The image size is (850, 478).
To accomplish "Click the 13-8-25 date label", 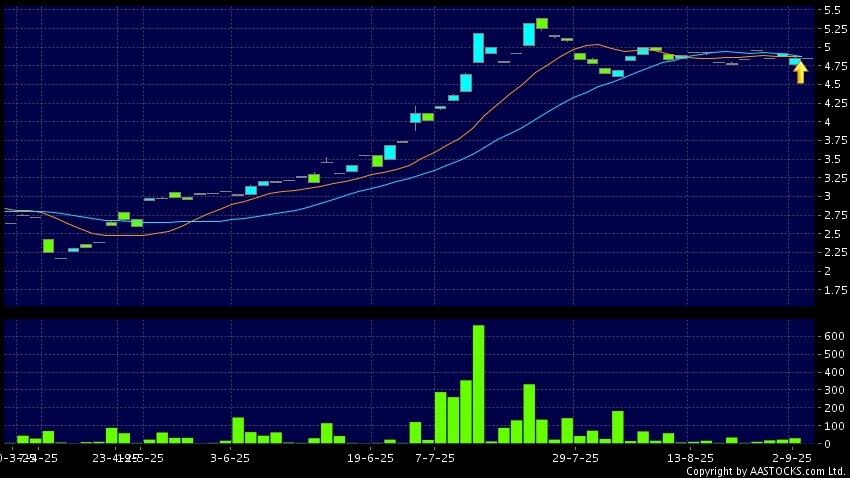I will pyautogui.click(x=688, y=458).
